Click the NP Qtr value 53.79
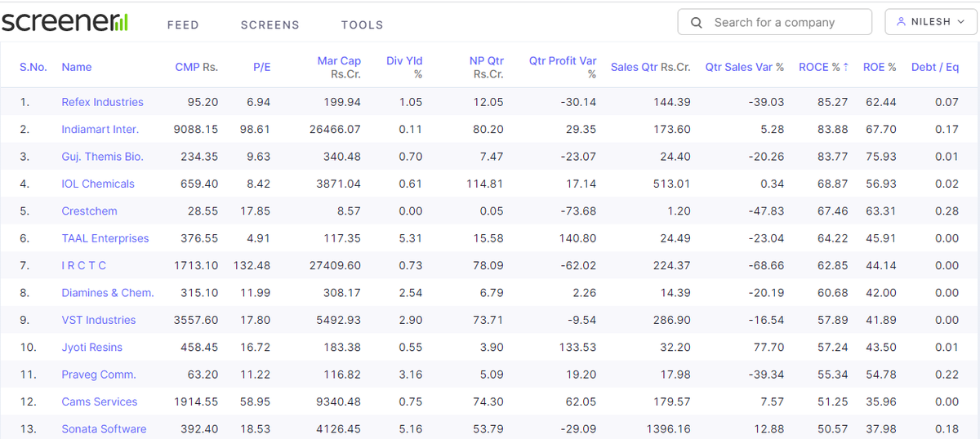This screenshot has width=980, height=439. tap(488, 428)
